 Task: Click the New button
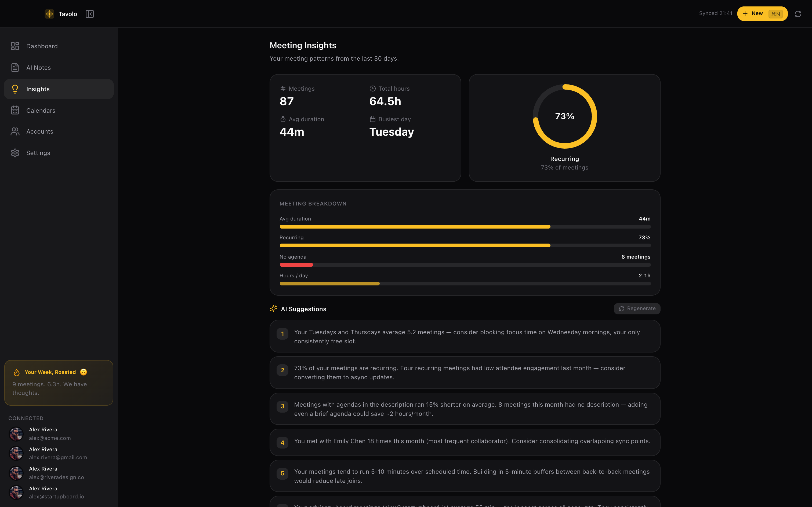(x=762, y=14)
